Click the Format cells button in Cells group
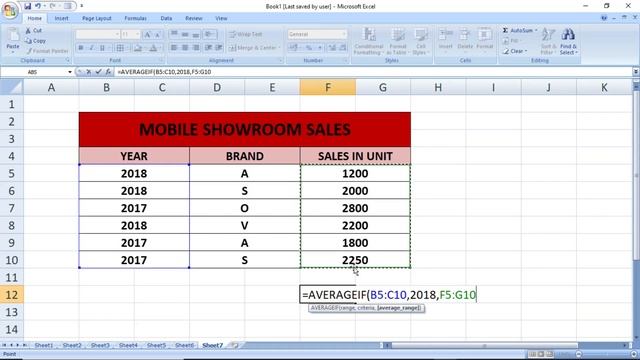 point(484,39)
